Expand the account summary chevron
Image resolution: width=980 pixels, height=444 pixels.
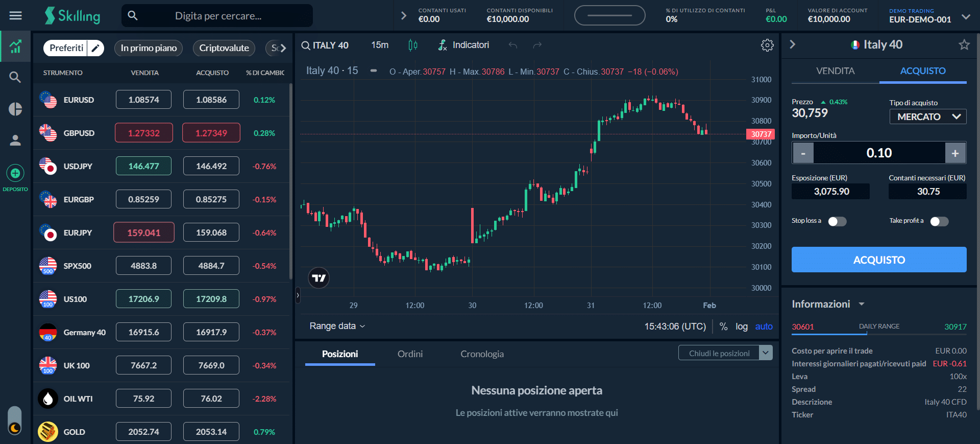[x=404, y=16]
